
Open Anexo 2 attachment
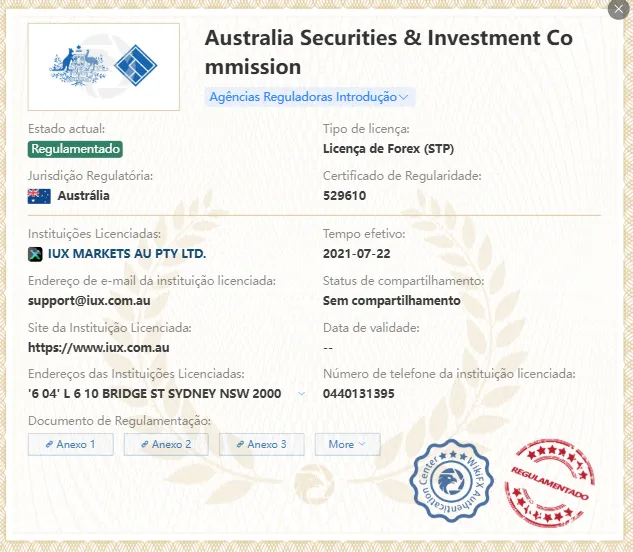tap(166, 445)
